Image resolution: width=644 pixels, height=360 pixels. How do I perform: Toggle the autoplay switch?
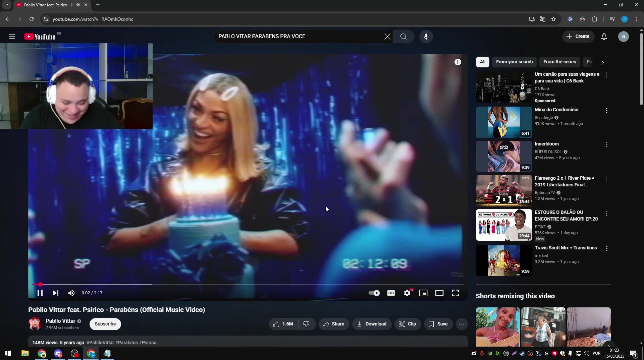pyautogui.click(x=374, y=293)
